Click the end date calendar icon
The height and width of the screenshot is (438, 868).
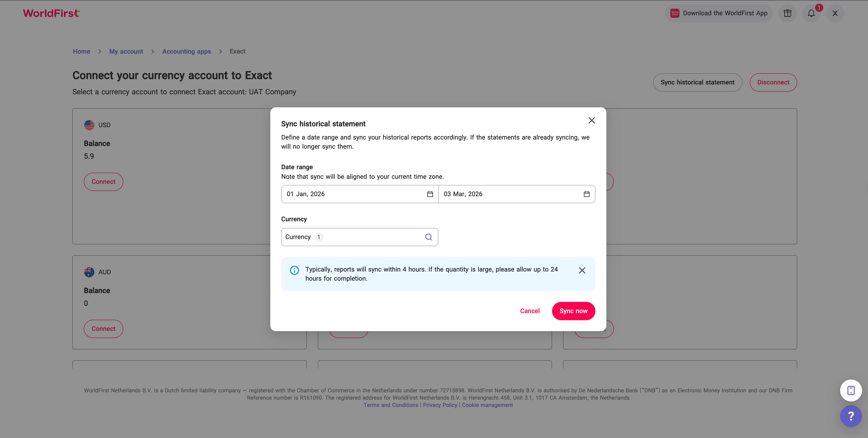click(587, 194)
